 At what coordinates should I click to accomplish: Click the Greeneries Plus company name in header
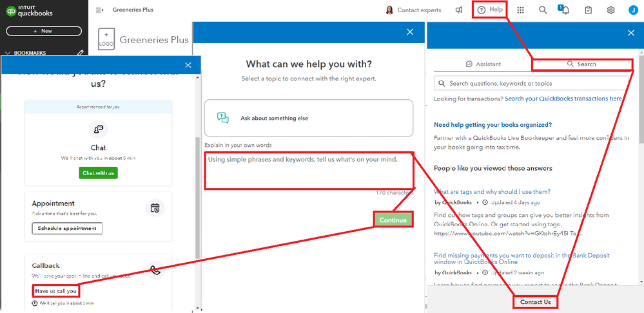point(133,10)
